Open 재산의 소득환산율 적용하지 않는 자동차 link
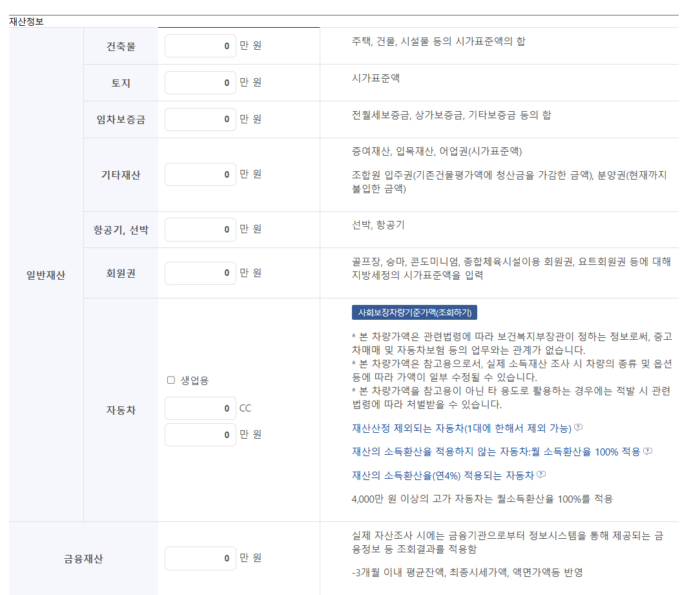700x595 pixels. [x=496, y=452]
